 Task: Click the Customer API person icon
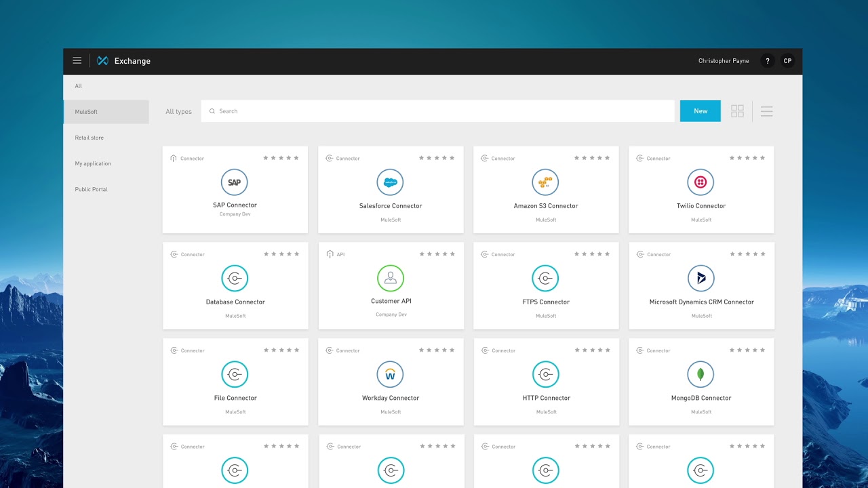(x=391, y=278)
